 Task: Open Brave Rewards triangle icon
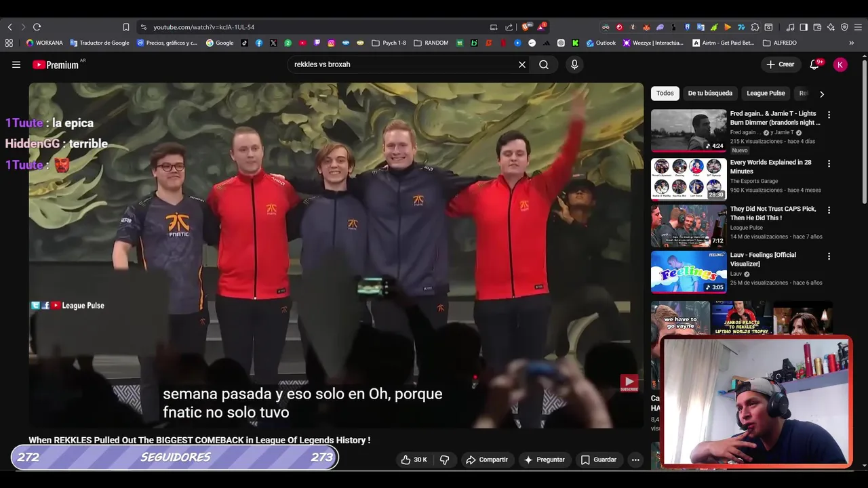pos(541,27)
